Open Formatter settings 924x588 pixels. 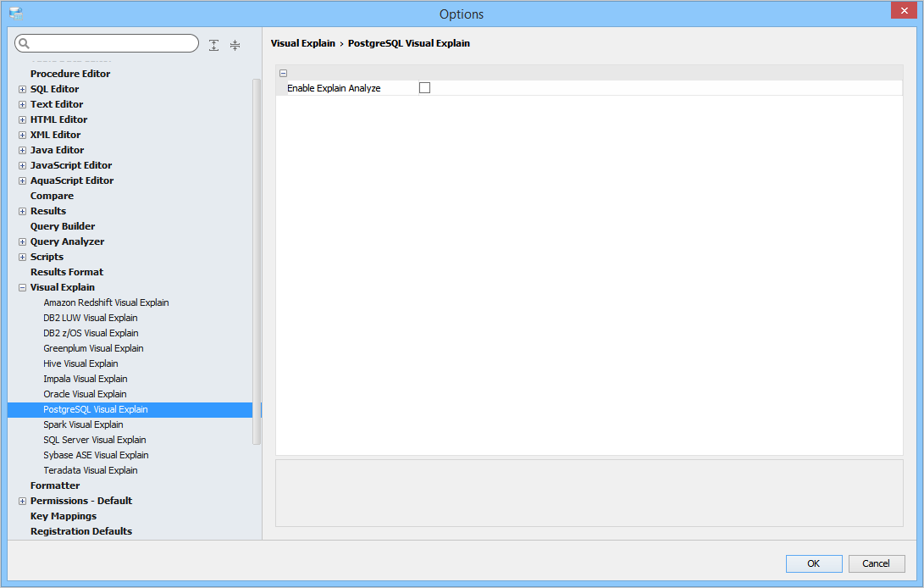pos(55,485)
